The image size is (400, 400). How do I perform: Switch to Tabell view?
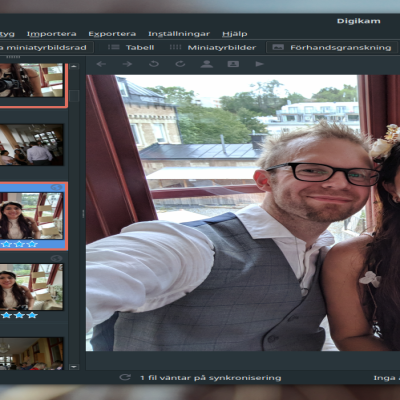131,47
